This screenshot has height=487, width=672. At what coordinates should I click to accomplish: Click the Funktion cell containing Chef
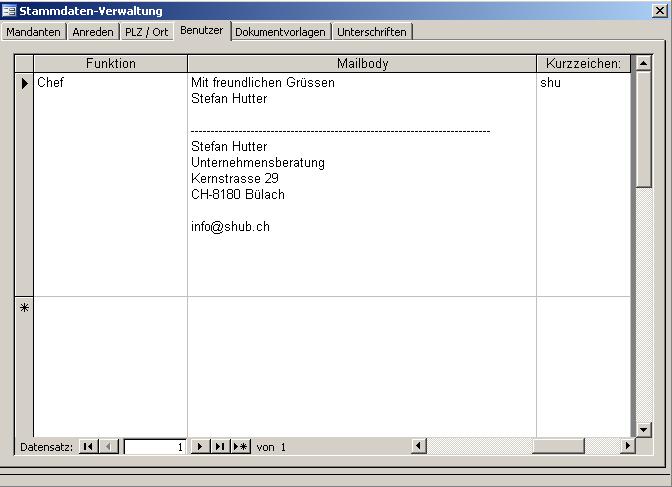tap(110, 83)
